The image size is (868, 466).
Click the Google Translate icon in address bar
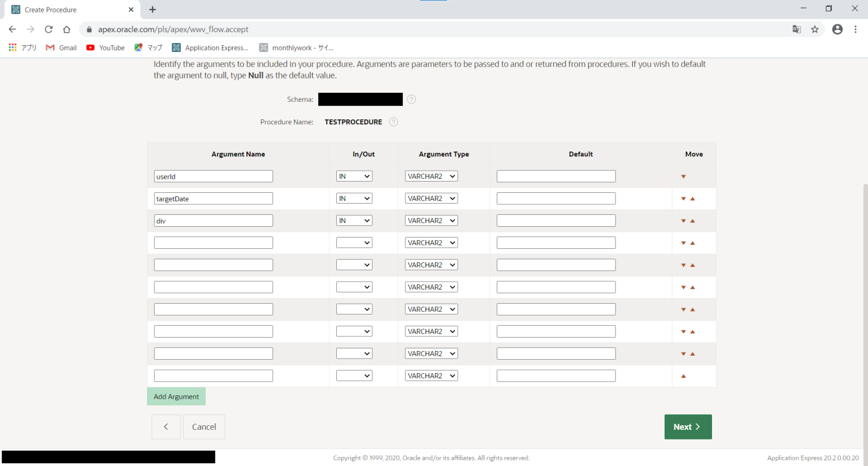796,29
